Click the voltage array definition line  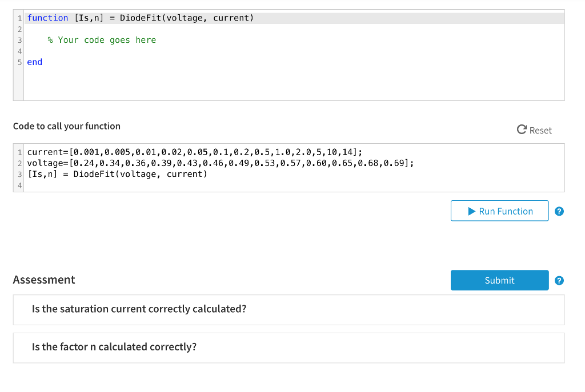pyautogui.click(x=220, y=163)
